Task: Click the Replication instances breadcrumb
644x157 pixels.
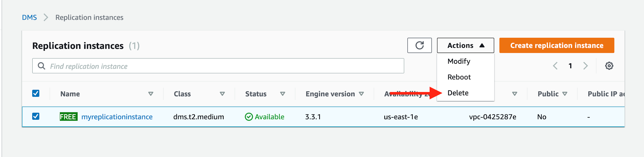Action: point(89,17)
